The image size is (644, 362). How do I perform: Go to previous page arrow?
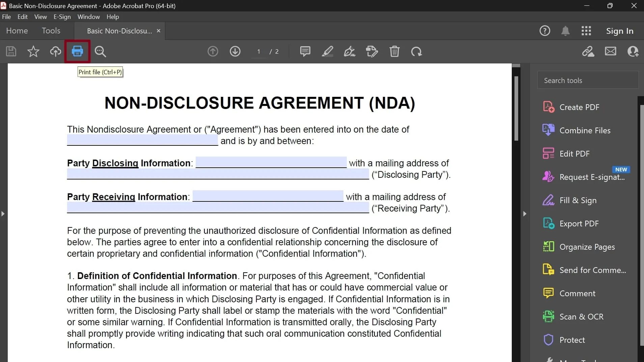pos(213,51)
